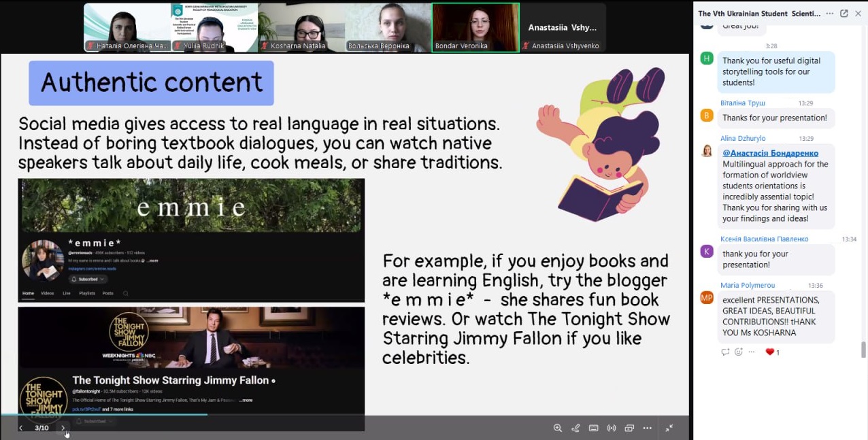Select Kosharna Natalia's video tile
The image size is (868, 440).
coord(301,28)
